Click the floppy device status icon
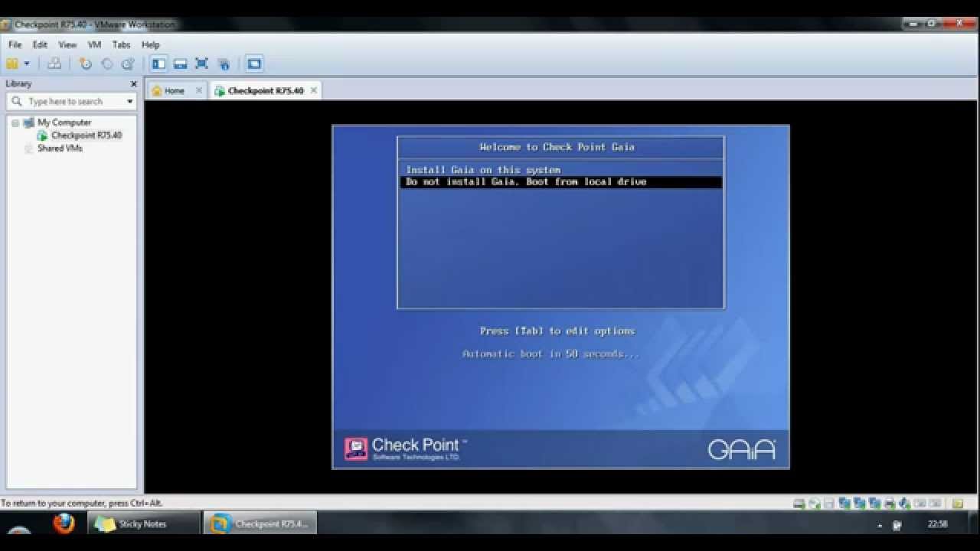Image resolution: width=980 pixels, height=551 pixels. click(x=829, y=504)
